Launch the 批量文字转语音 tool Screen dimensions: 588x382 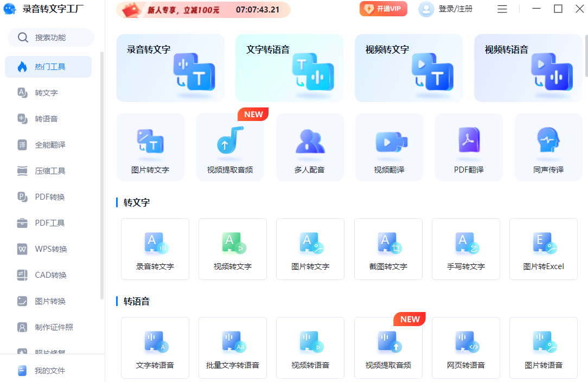[233, 347]
